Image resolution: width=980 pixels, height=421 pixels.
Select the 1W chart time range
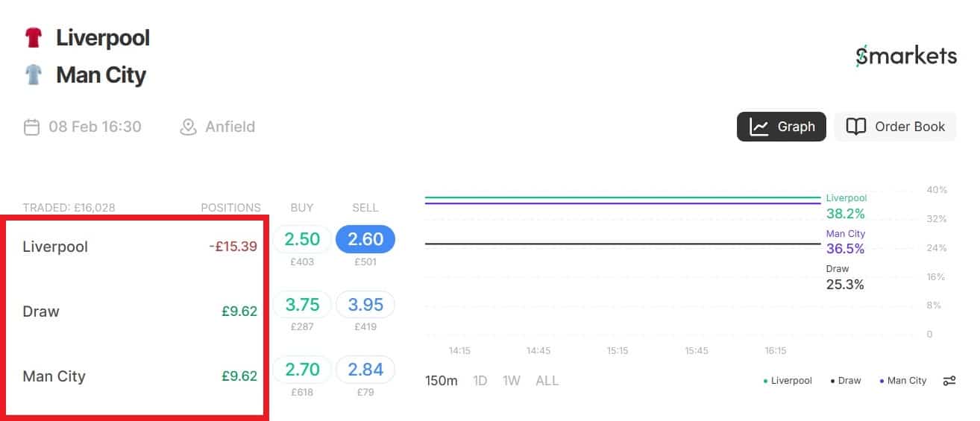pos(512,381)
